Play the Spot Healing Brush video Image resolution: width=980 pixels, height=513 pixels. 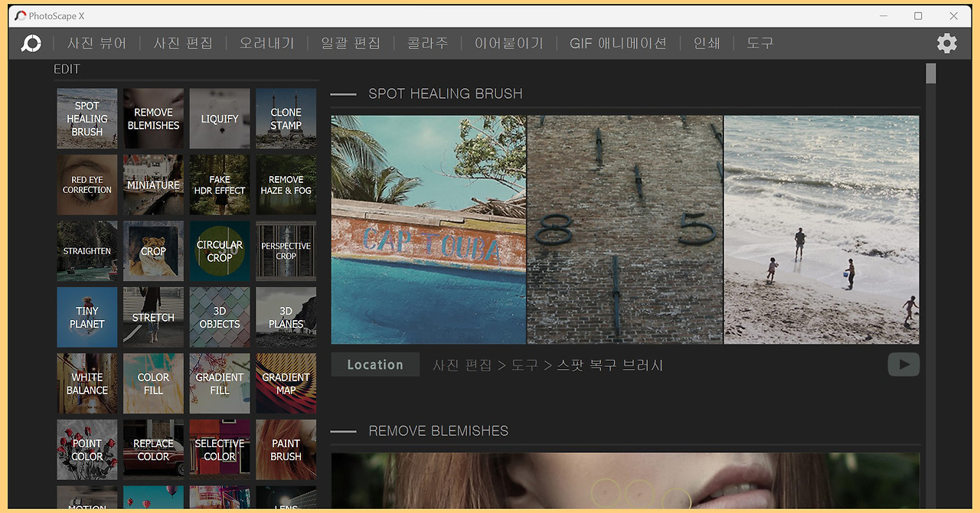pyautogui.click(x=903, y=364)
